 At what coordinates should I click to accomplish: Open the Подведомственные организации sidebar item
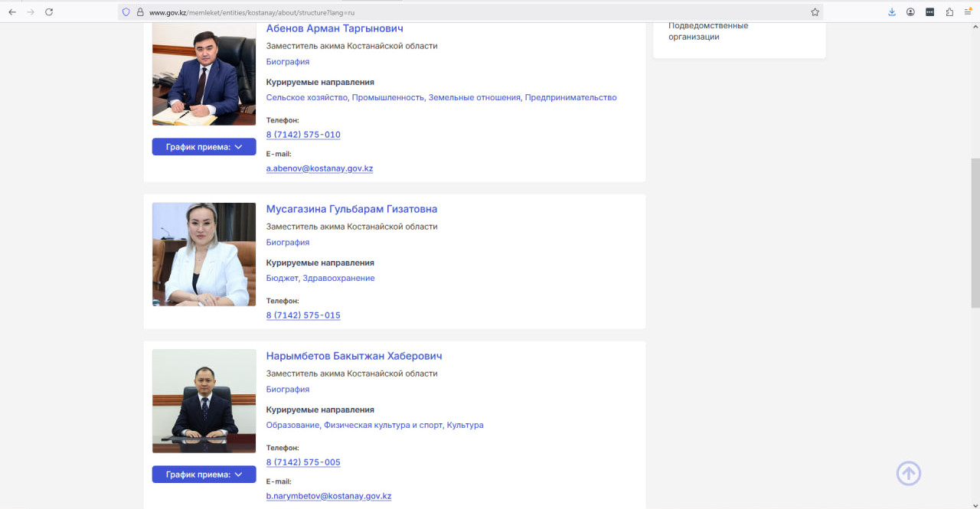(707, 31)
